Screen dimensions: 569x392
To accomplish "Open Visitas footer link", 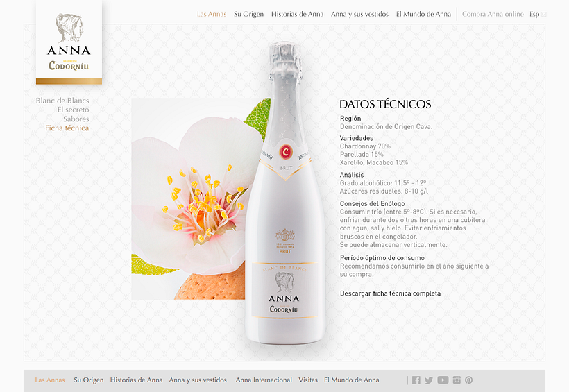I will (x=308, y=380).
